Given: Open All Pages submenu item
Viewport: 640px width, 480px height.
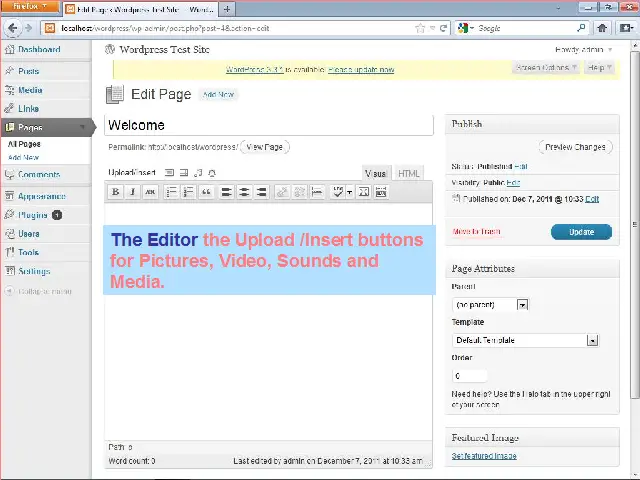Looking at the screenshot, I should point(24,144).
